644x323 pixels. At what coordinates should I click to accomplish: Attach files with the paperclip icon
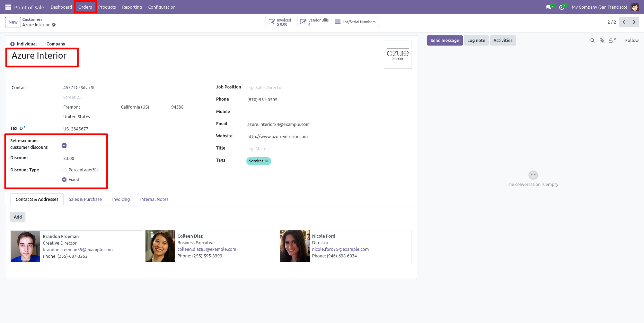pos(602,41)
